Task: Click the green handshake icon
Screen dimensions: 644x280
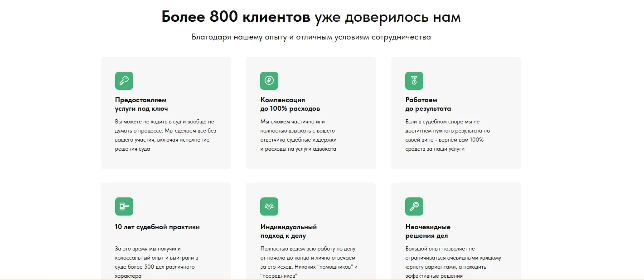Action: tap(269, 206)
